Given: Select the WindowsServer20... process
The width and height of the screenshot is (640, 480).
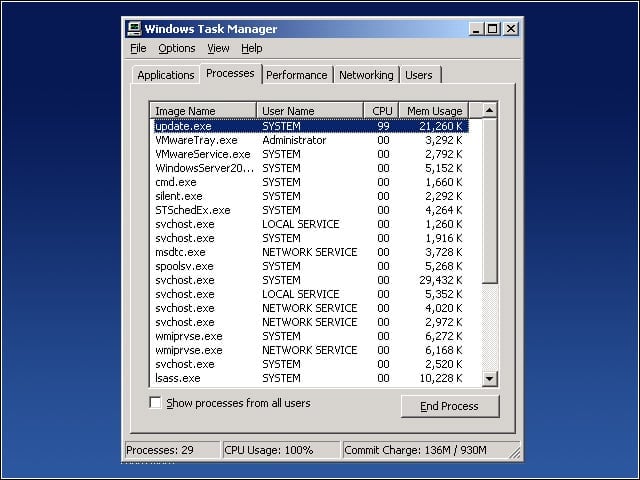Looking at the screenshot, I should (x=311, y=168).
